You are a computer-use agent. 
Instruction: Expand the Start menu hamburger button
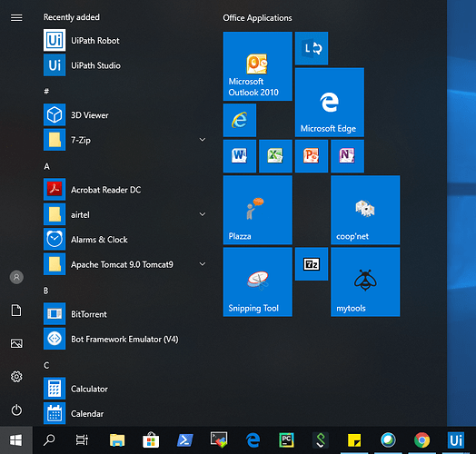pyautogui.click(x=16, y=18)
